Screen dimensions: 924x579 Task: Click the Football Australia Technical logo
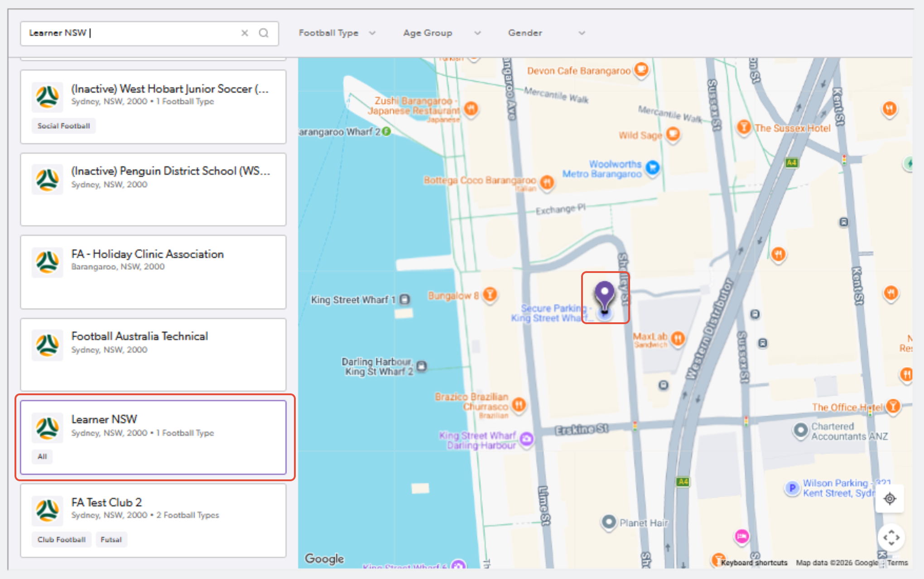[47, 345]
